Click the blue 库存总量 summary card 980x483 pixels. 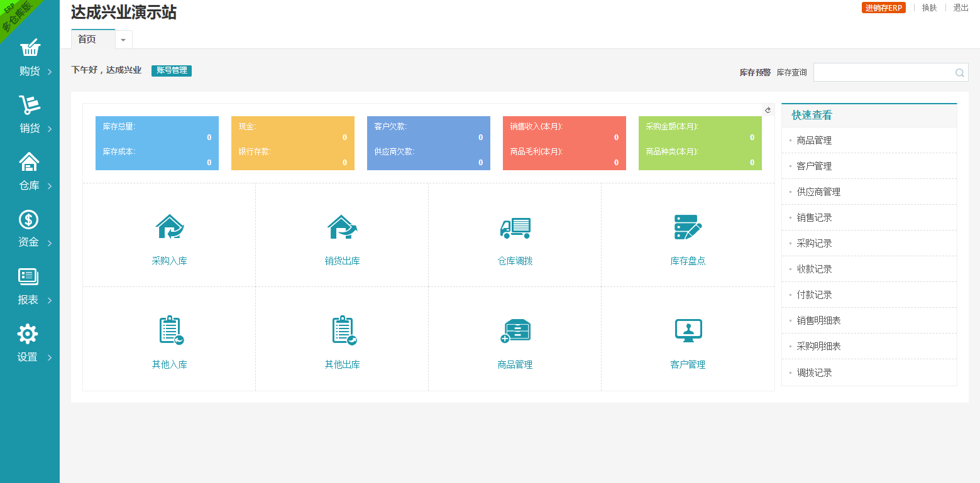pos(157,143)
